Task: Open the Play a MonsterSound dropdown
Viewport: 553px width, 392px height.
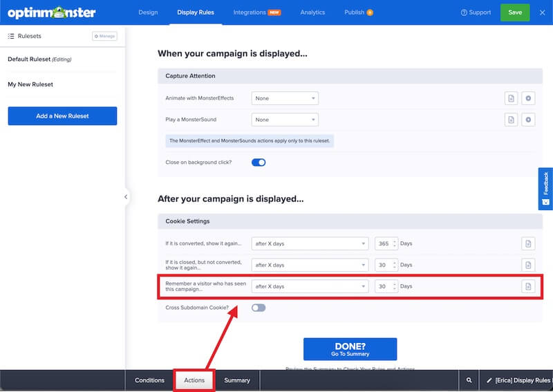Action: pos(284,120)
